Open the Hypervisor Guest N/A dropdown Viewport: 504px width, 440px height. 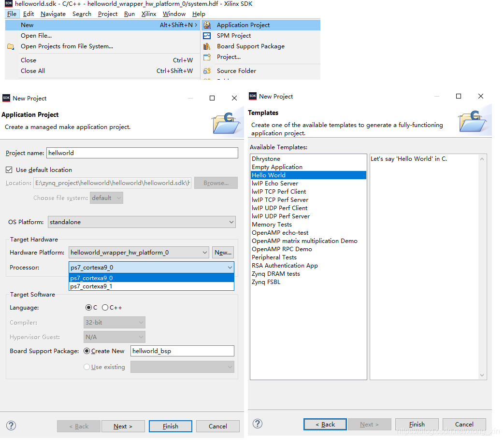[x=115, y=337]
